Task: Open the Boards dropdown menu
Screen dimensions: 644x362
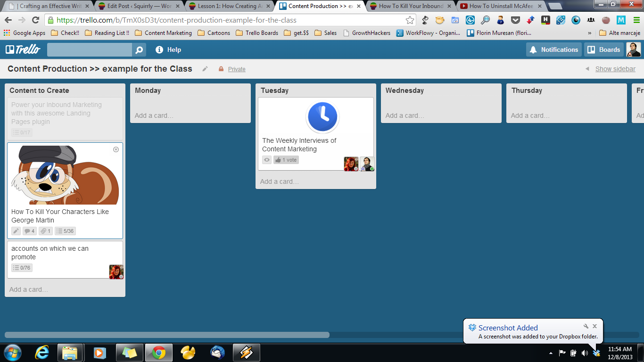Action: tap(604, 49)
